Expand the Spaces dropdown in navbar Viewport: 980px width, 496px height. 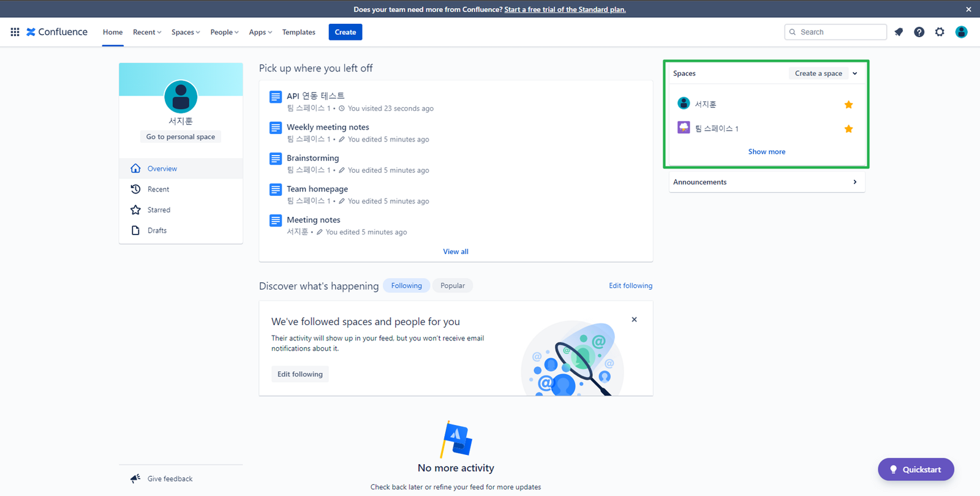pos(186,32)
